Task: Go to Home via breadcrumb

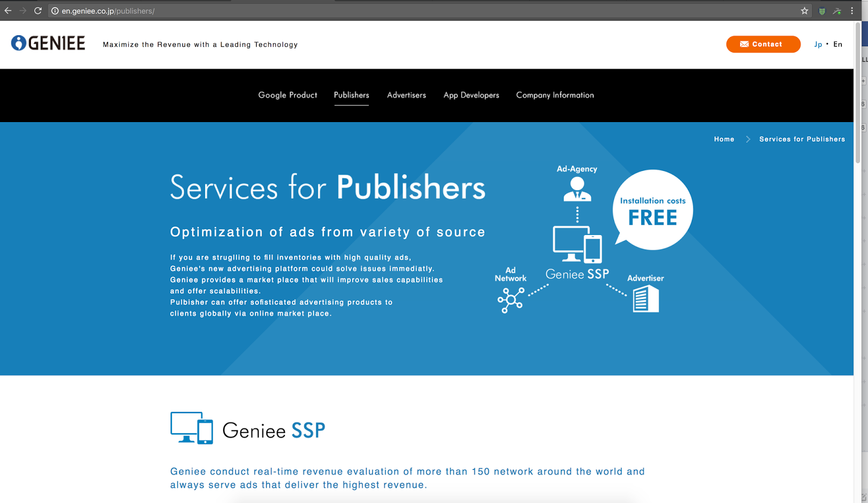Action: pos(724,139)
